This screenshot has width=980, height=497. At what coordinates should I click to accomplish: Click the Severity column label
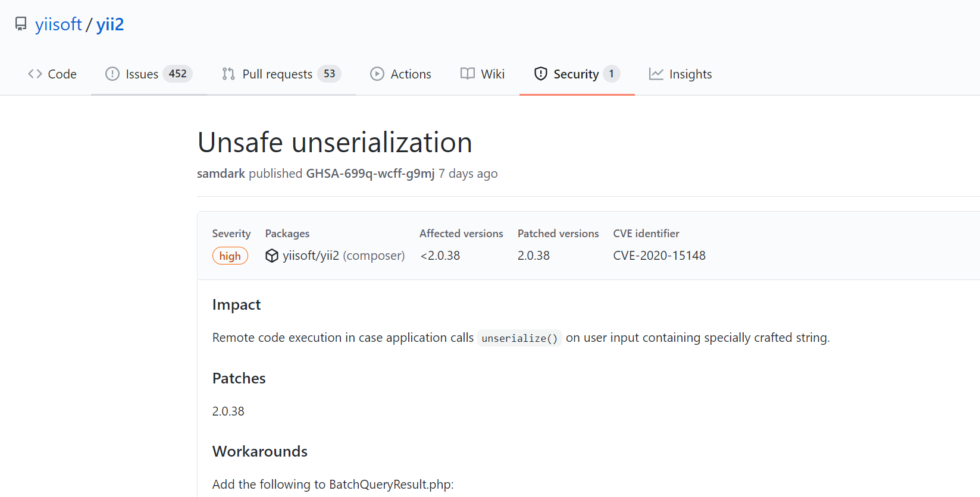click(x=231, y=234)
